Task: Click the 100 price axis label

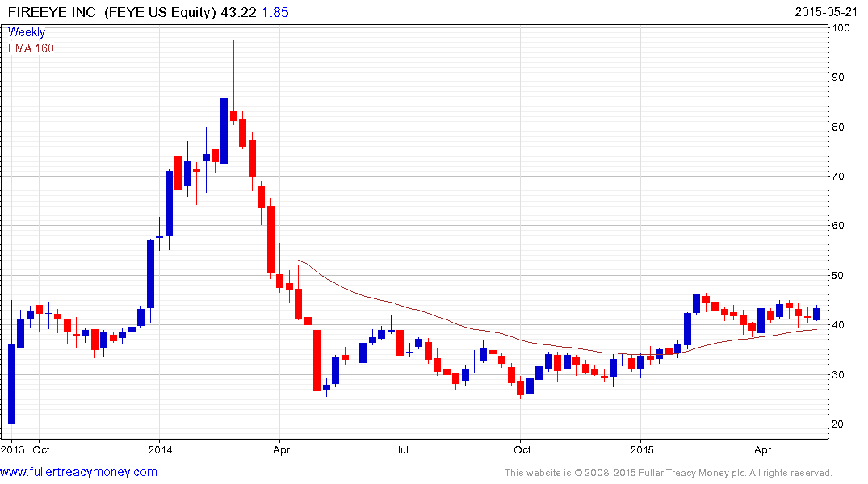Action: (841, 27)
